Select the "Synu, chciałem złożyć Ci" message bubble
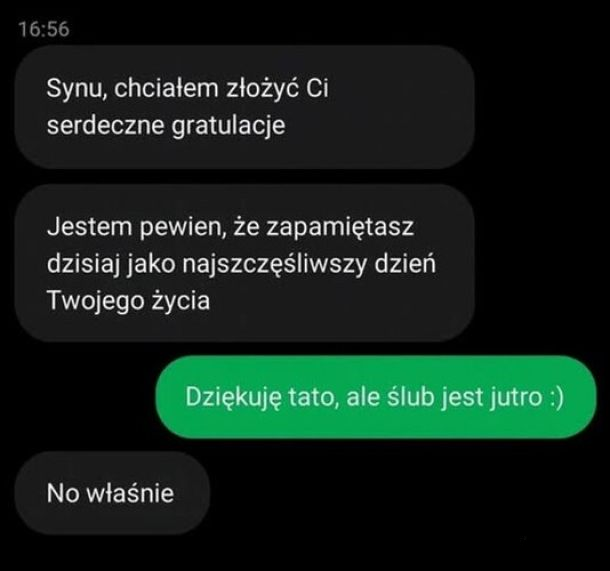 pos(244,107)
